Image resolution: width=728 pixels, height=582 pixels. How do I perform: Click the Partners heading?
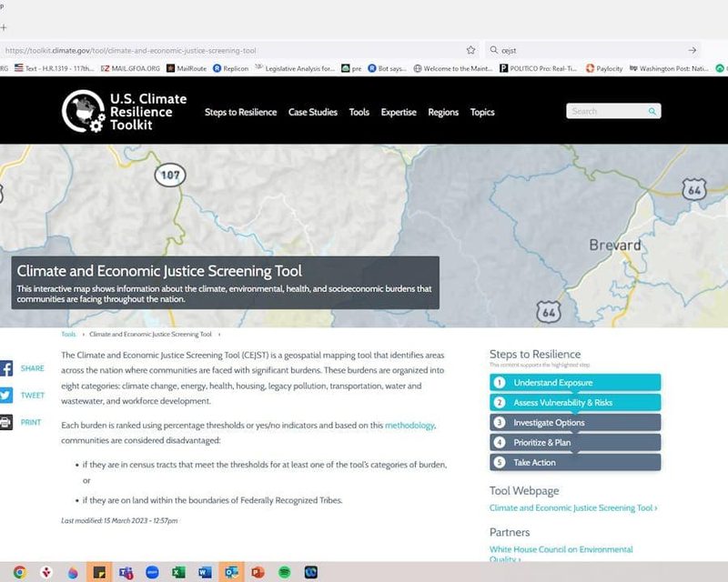click(x=510, y=532)
